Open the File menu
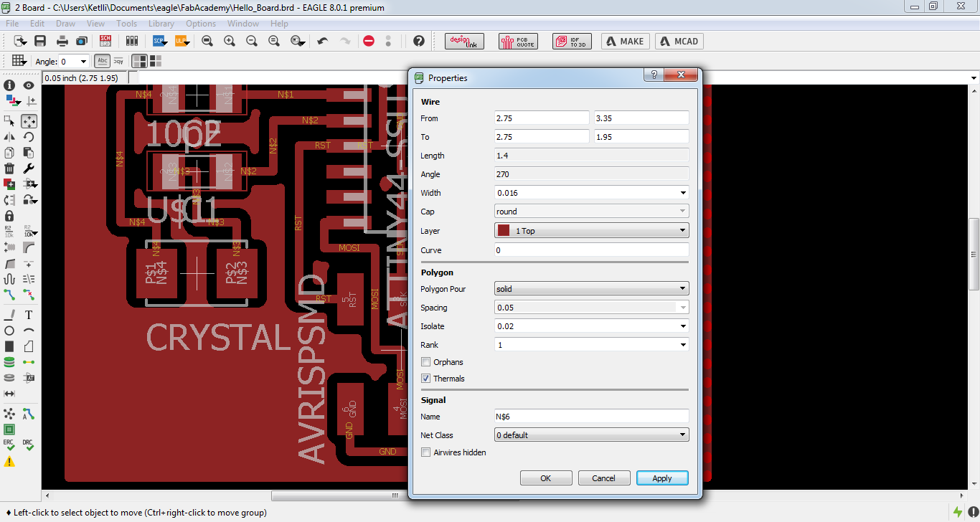The height and width of the screenshot is (522, 980). coord(12,24)
